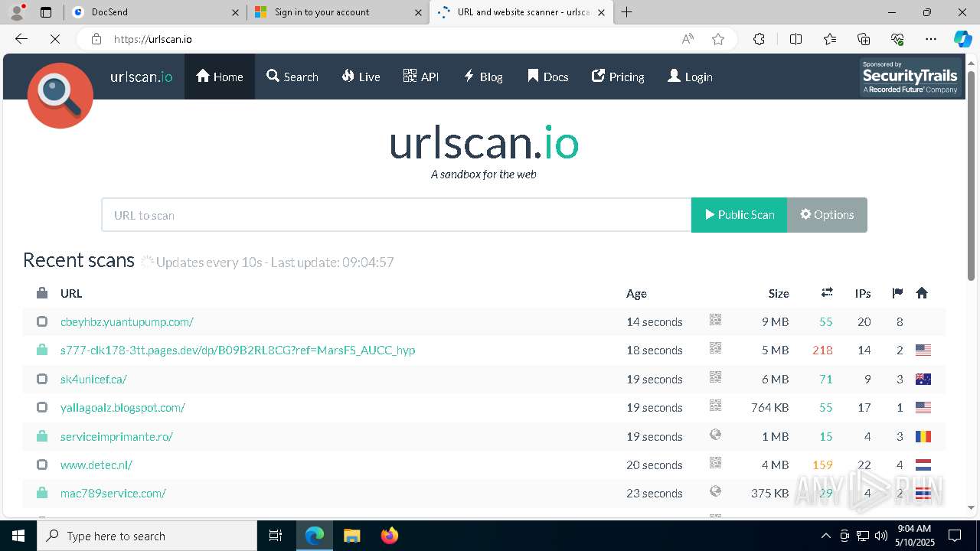Toggle Read aloud in address bar

(x=688, y=39)
